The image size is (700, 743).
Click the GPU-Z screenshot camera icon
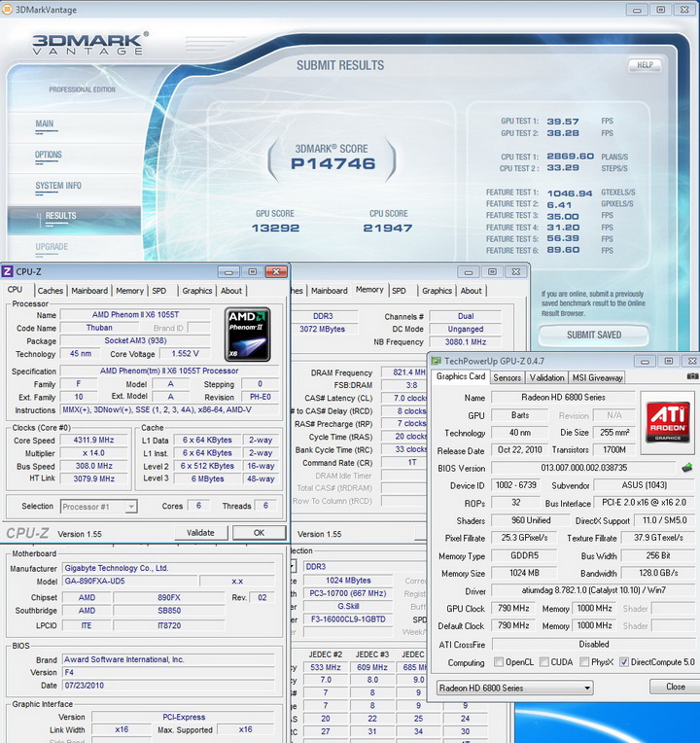click(693, 376)
